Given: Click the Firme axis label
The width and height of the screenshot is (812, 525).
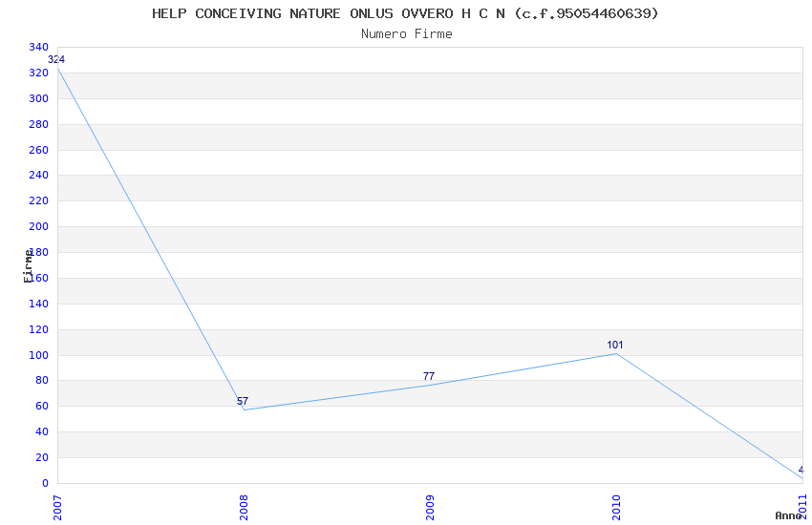Looking at the screenshot, I should tap(28, 266).
